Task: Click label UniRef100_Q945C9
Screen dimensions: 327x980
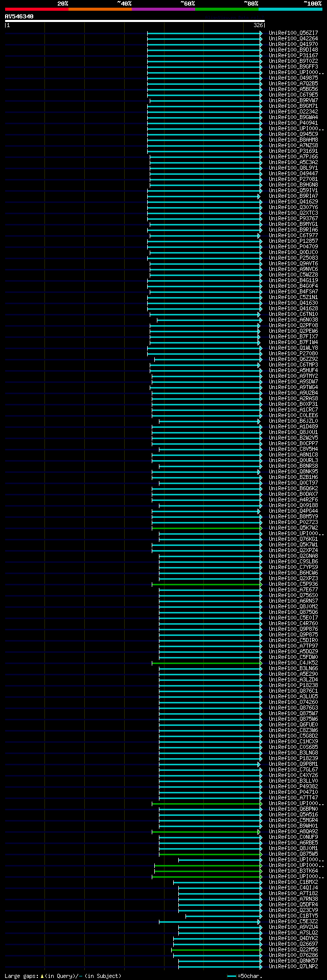Action: point(293,134)
